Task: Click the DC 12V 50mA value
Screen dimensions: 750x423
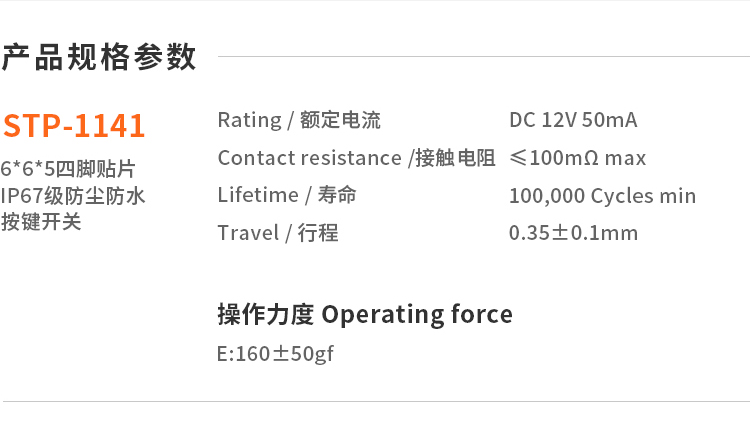Action: [x=573, y=121]
